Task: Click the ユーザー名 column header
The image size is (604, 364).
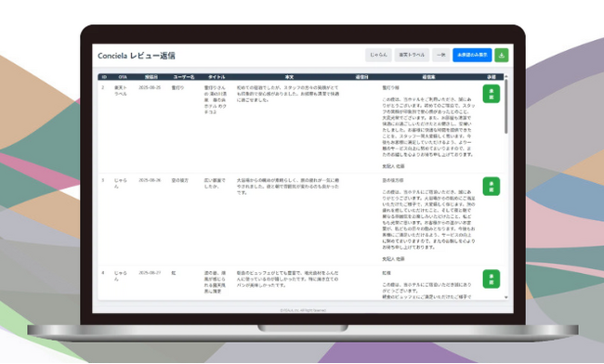Action: (x=184, y=77)
